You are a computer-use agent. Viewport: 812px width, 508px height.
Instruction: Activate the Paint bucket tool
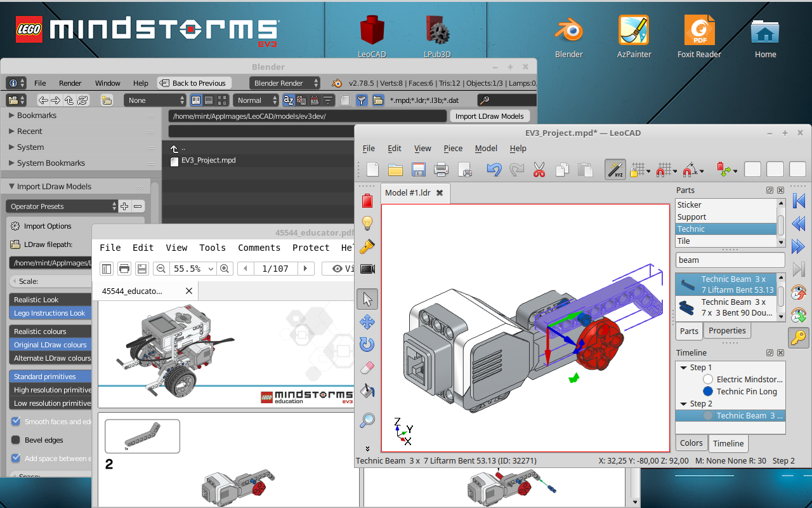pyautogui.click(x=367, y=391)
